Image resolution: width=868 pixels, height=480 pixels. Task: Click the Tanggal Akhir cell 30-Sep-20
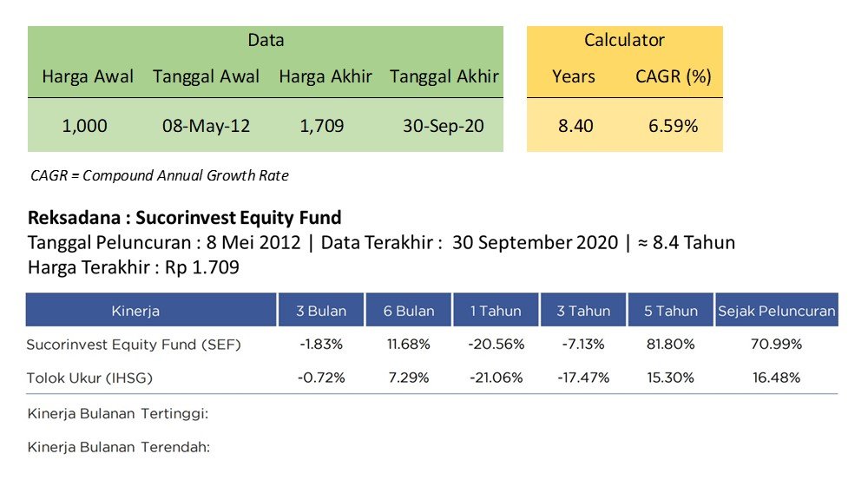pos(444,126)
